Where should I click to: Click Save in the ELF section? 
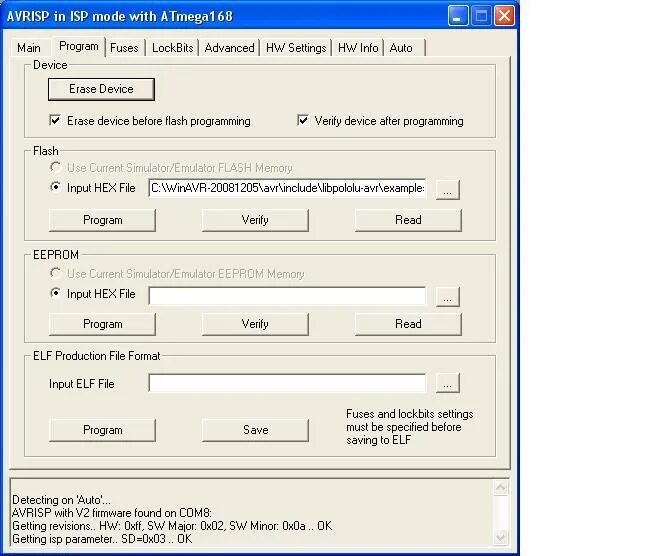[255, 430]
